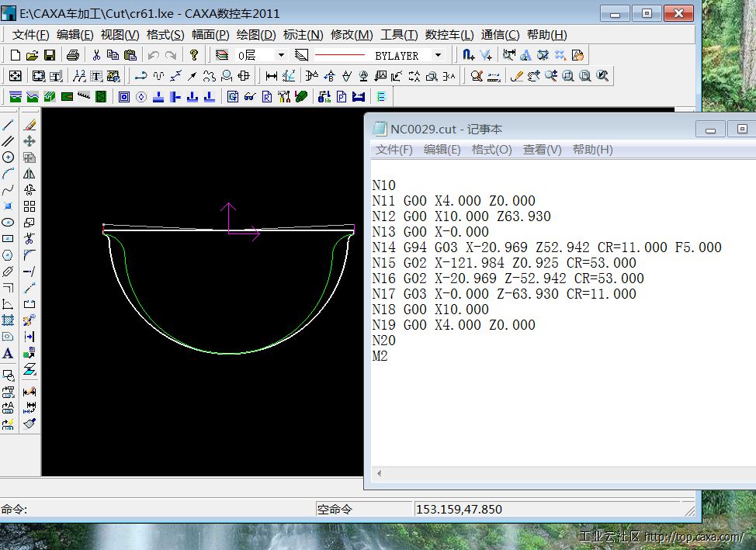
Task: Select the Mirror modify tool
Action: tap(29, 174)
